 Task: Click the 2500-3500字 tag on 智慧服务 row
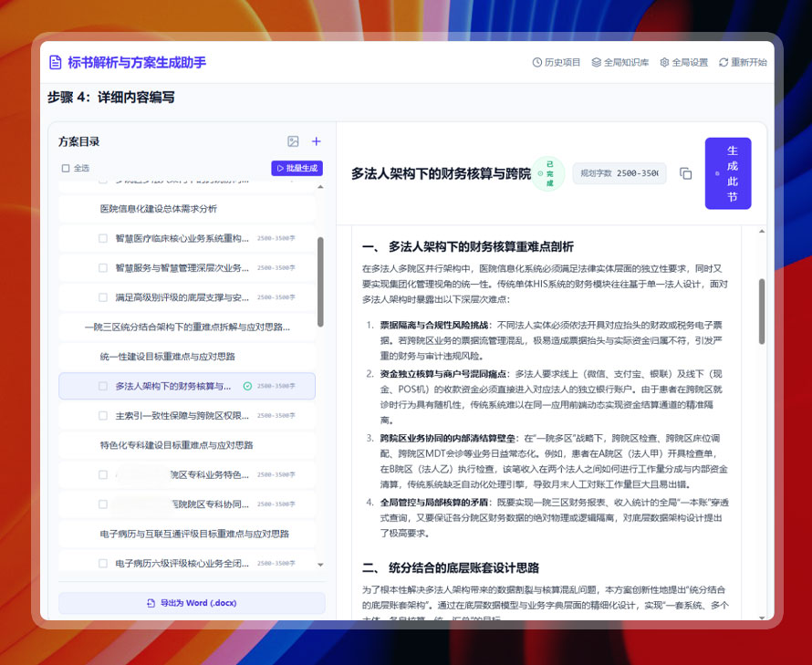pyautogui.click(x=276, y=268)
